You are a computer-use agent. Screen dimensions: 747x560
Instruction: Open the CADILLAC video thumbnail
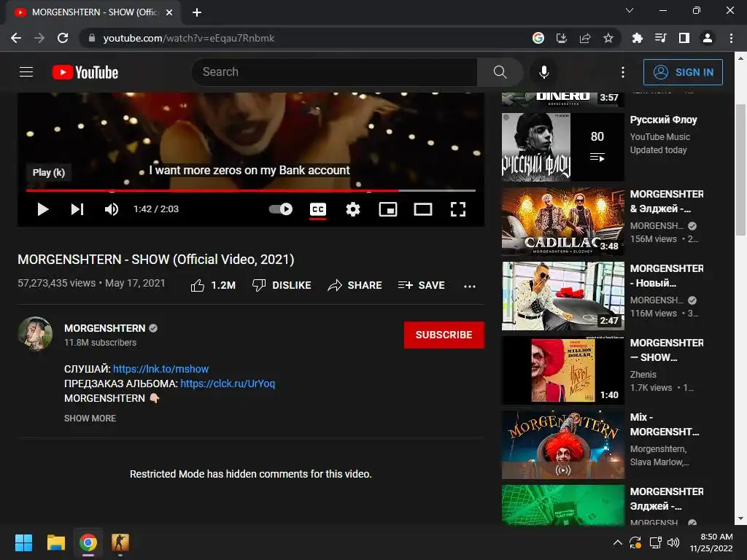(562, 222)
